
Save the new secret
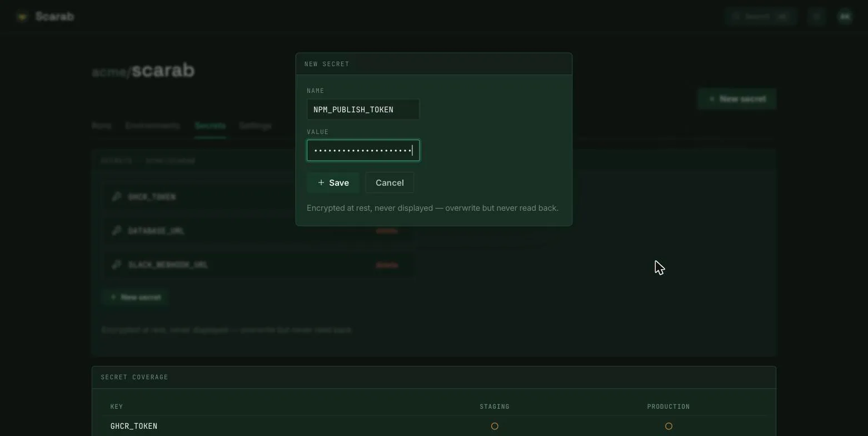coord(333,183)
